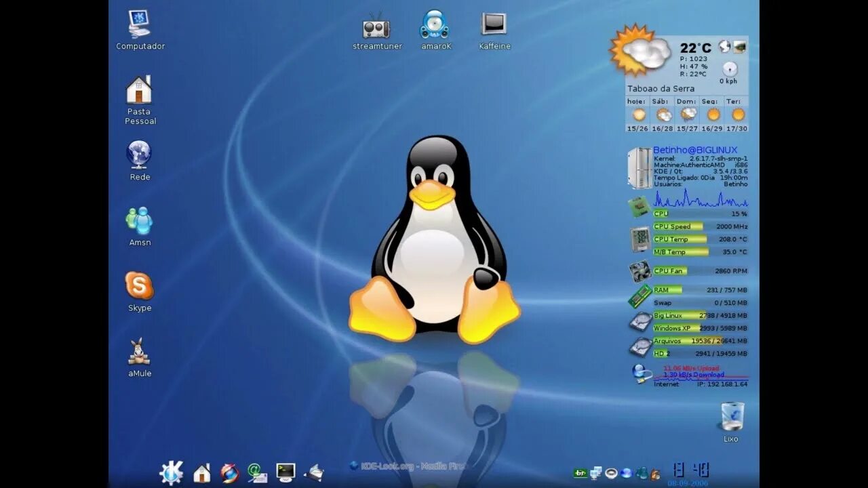Click the Big Linux disk usage bar
Image resolution: width=868 pixels, height=488 pixels.
(x=701, y=315)
